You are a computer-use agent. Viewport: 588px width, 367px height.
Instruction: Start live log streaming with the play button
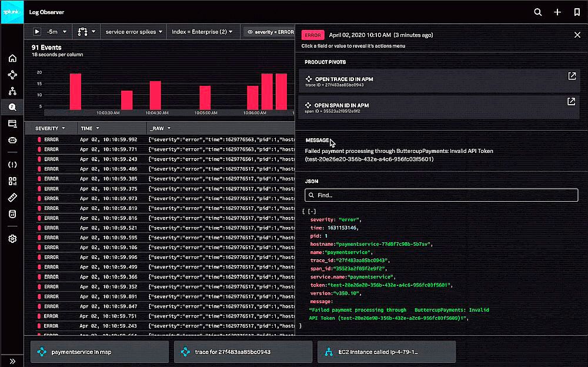point(37,32)
